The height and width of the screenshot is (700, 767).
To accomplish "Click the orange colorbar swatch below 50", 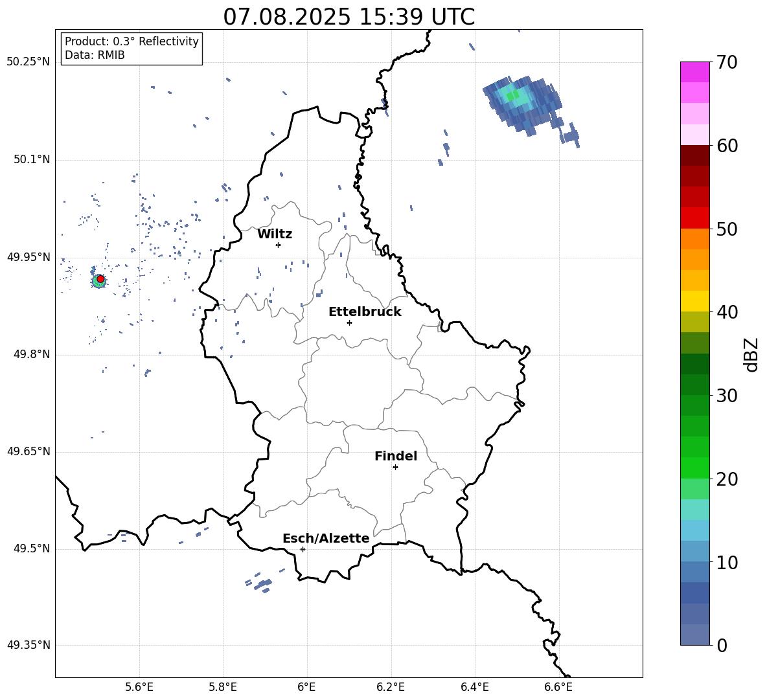I will 694,238.
